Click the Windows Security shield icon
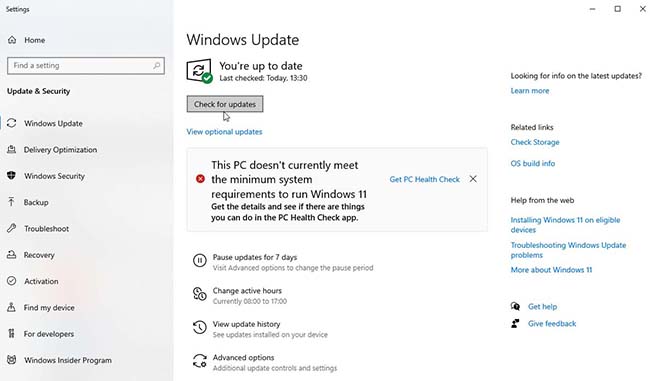650x381 pixels. click(12, 176)
